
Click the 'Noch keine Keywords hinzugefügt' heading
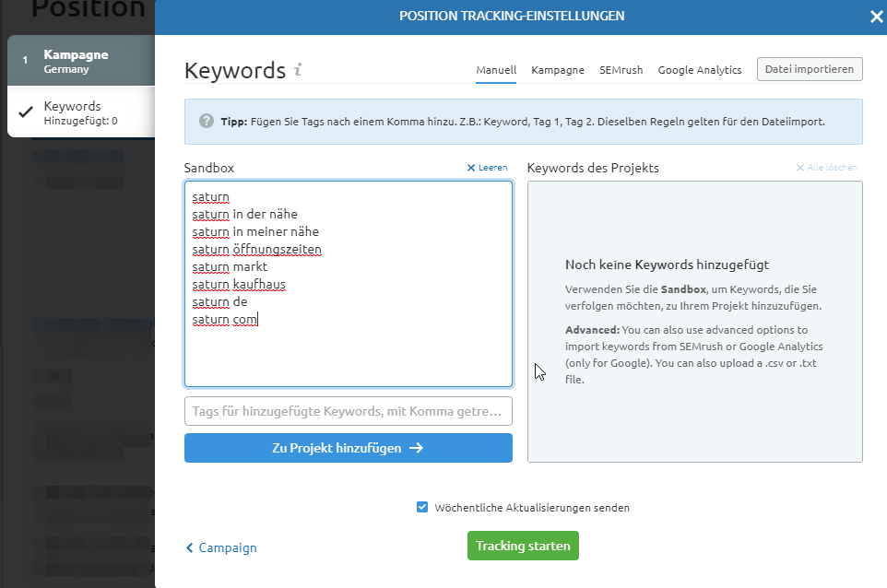[x=667, y=265]
